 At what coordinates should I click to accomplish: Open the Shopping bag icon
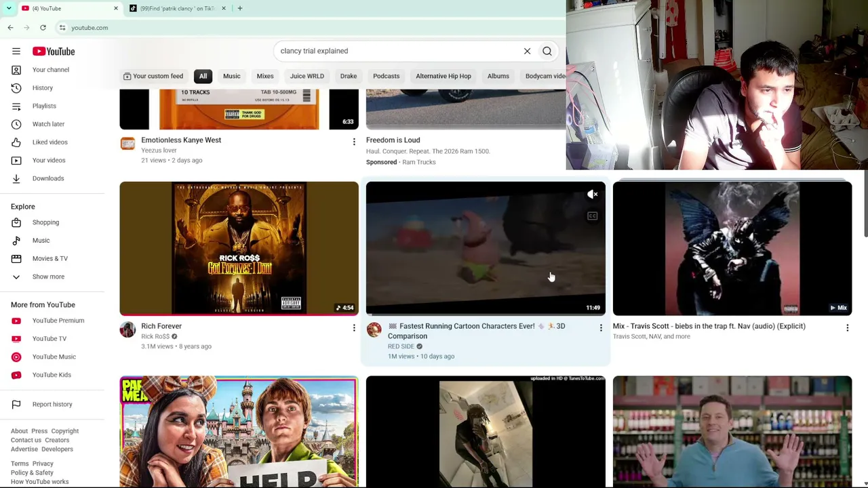point(16,222)
